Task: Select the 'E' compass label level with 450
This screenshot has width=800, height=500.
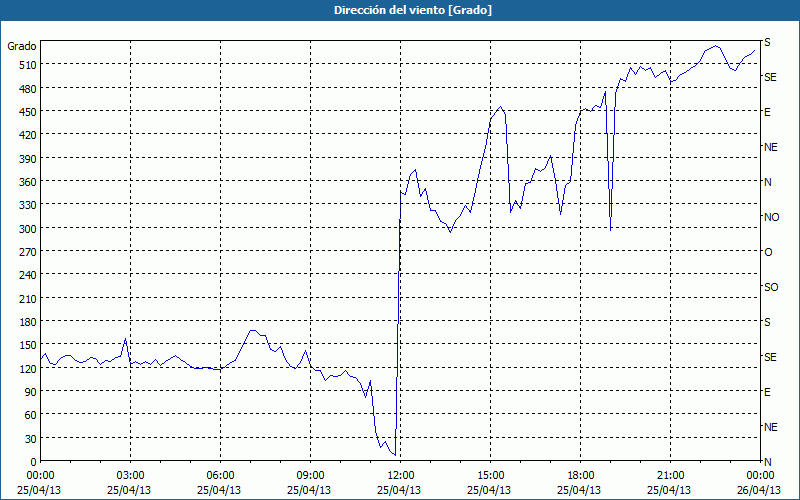Action: coord(767,112)
